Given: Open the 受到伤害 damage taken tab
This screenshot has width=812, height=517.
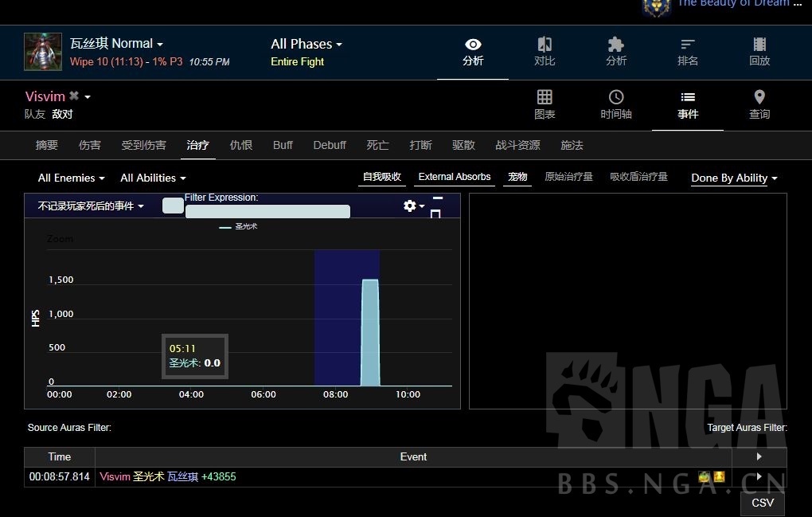Looking at the screenshot, I should (x=143, y=145).
